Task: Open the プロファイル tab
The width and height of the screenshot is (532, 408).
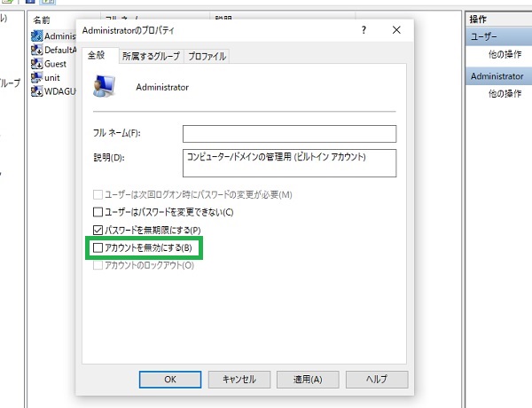Action: click(207, 57)
